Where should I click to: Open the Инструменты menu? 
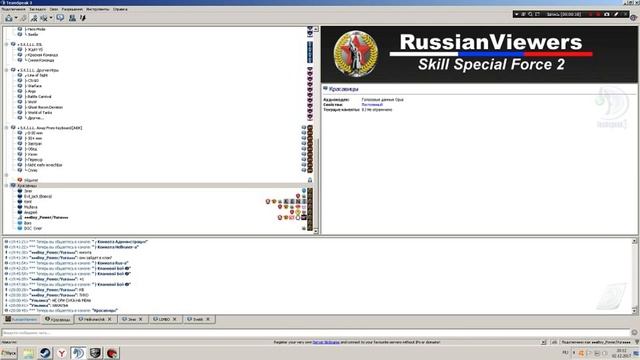pyautogui.click(x=98, y=9)
